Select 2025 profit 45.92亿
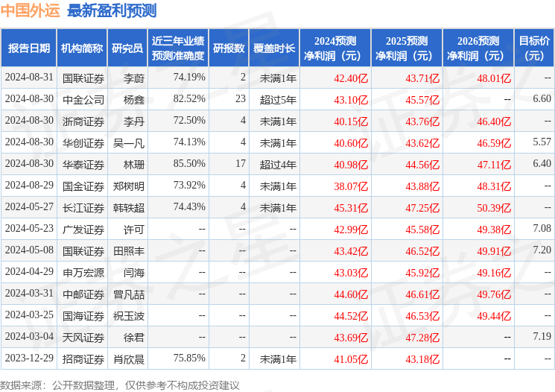 (422, 272)
